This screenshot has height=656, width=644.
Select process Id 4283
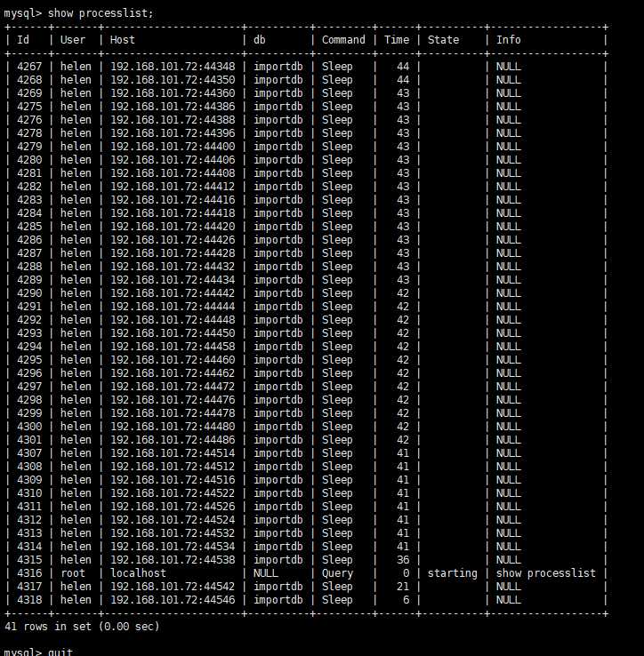[29, 200]
